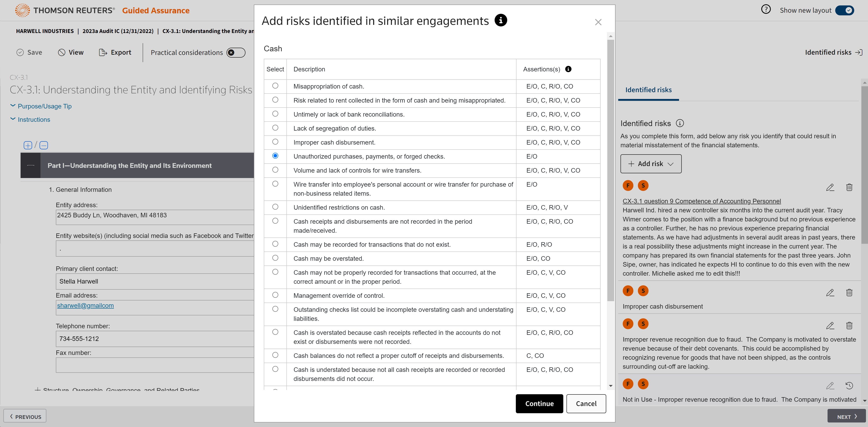Viewport: 868px width, 427px height.
Task: Delete the Improper cash disbursement risk
Action: tap(849, 293)
